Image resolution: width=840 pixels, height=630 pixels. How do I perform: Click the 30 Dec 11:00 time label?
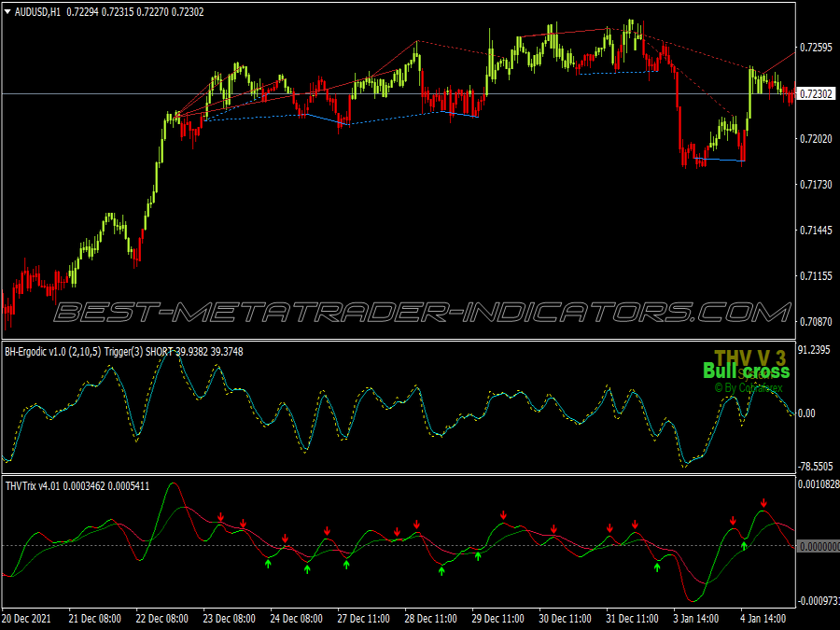(x=566, y=619)
